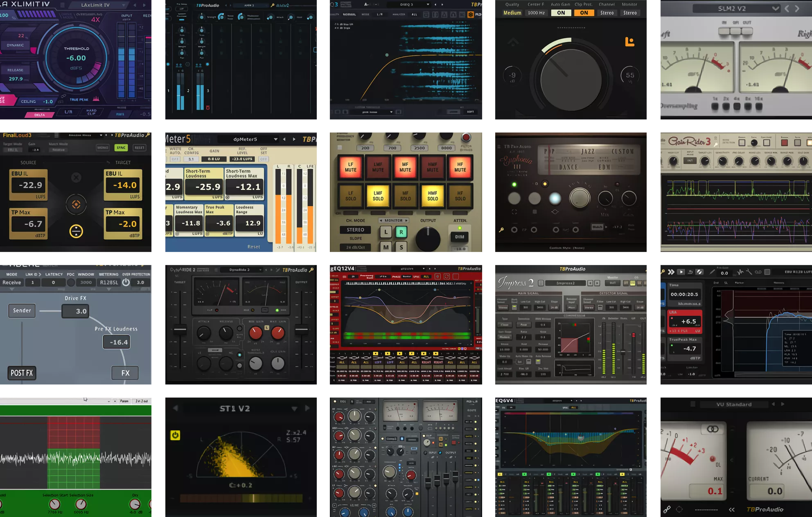Viewport: 812px width, 517px height.
Task: Select the CUSTOM style in Euphonia
Action: point(623,151)
